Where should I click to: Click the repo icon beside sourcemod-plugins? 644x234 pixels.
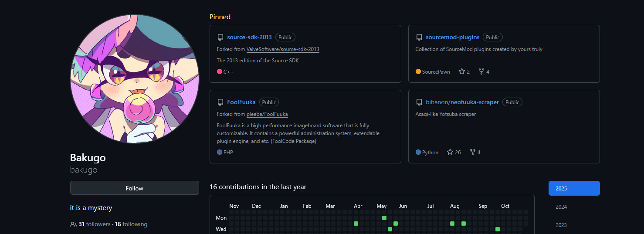click(419, 37)
